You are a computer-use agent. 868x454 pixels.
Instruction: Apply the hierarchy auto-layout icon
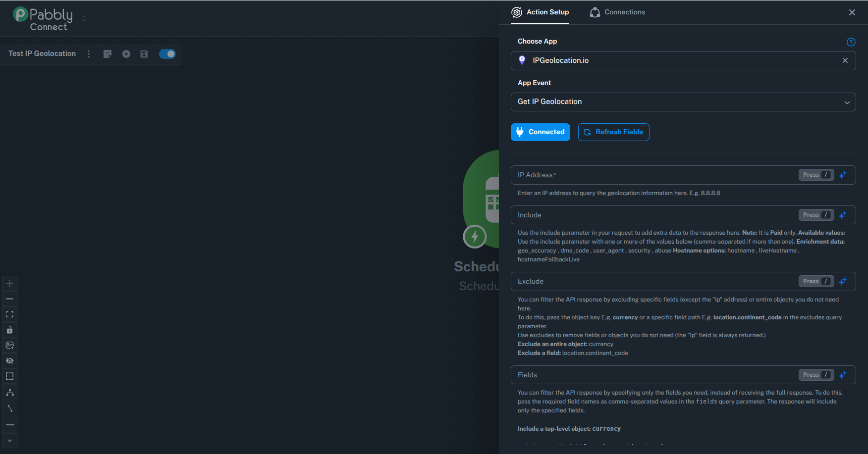click(x=9, y=393)
